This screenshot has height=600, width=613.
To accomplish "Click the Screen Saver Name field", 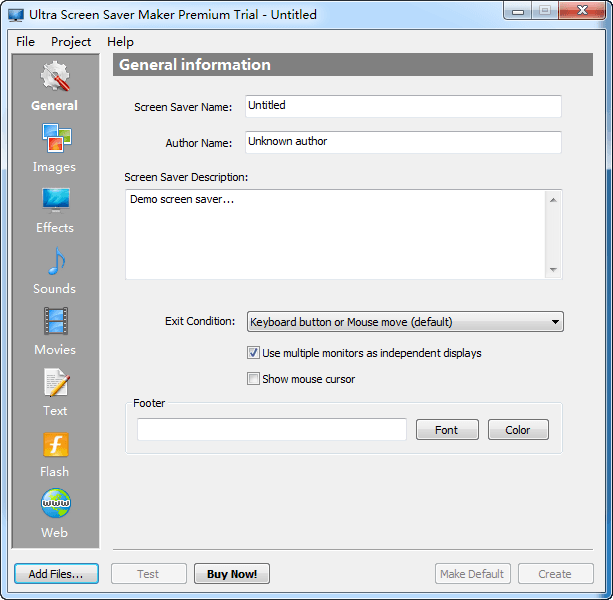I will tap(403, 106).
